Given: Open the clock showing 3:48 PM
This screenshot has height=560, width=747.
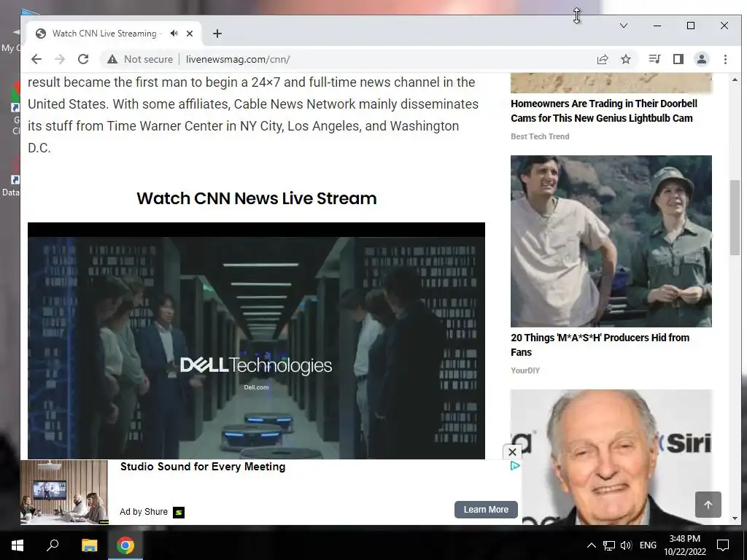Looking at the screenshot, I should (x=685, y=545).
